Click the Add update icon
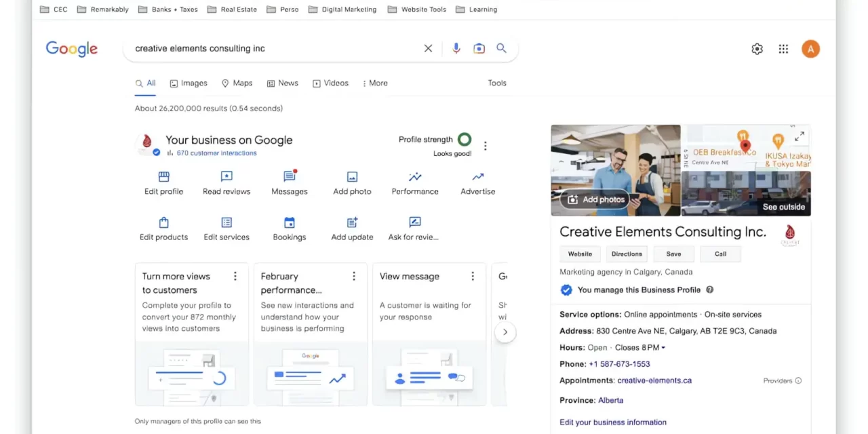This screenshot has width=868, height=434. click(352, 222)
